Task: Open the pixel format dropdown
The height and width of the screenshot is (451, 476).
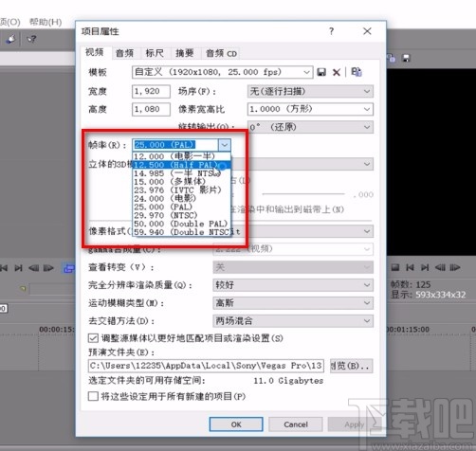Action: [367, 231]
